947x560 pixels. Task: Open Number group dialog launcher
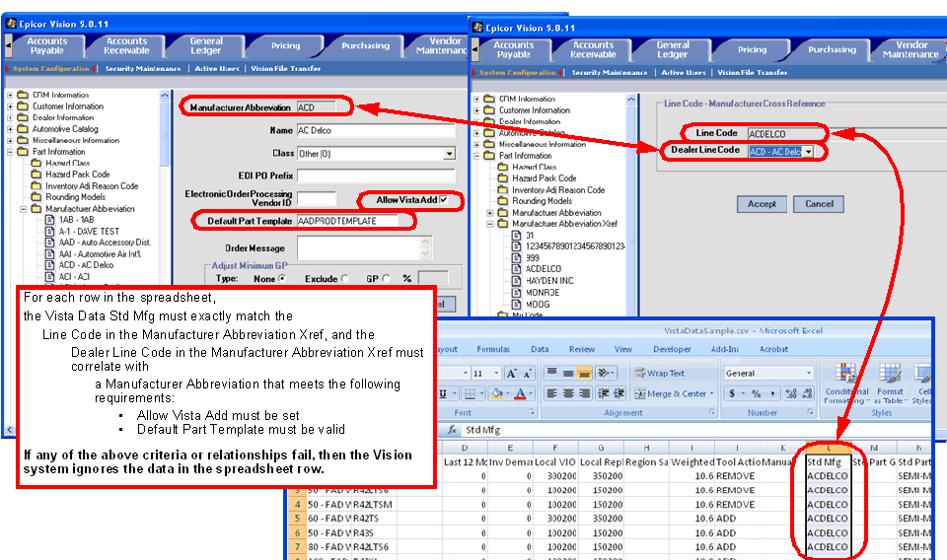810,412
